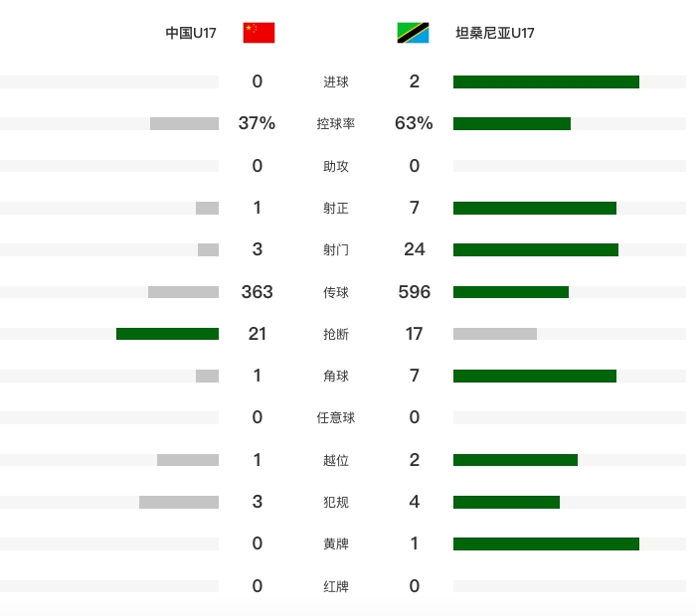This screenshot has height=616, width=696.
Task: Select the 越位 stat label
Action: pyautogui.click(x=336, y=460)
